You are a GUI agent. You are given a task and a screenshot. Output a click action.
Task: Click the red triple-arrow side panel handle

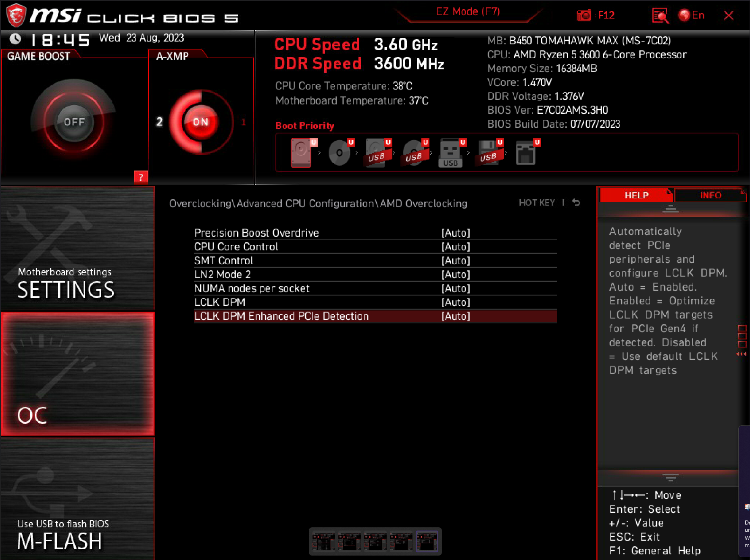click(x=742, y=354)
